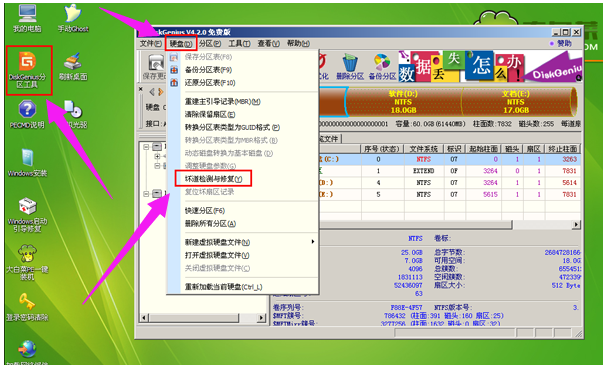Click the second hard disk tree icon
The height and width of the screenshot is (365, 603).
(157, 193)
